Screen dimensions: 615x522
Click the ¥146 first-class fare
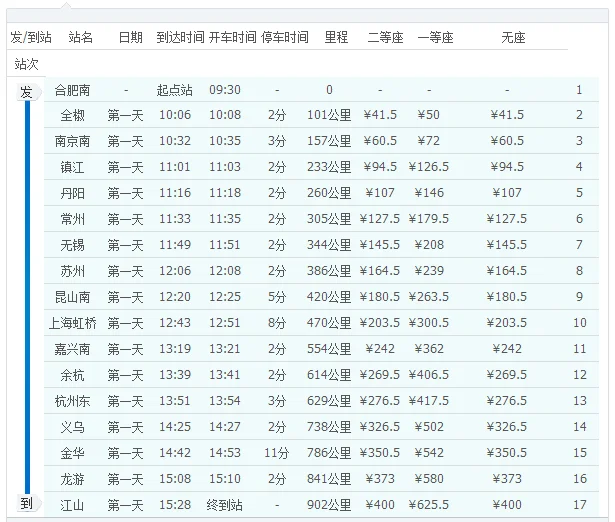pos(429,193)
